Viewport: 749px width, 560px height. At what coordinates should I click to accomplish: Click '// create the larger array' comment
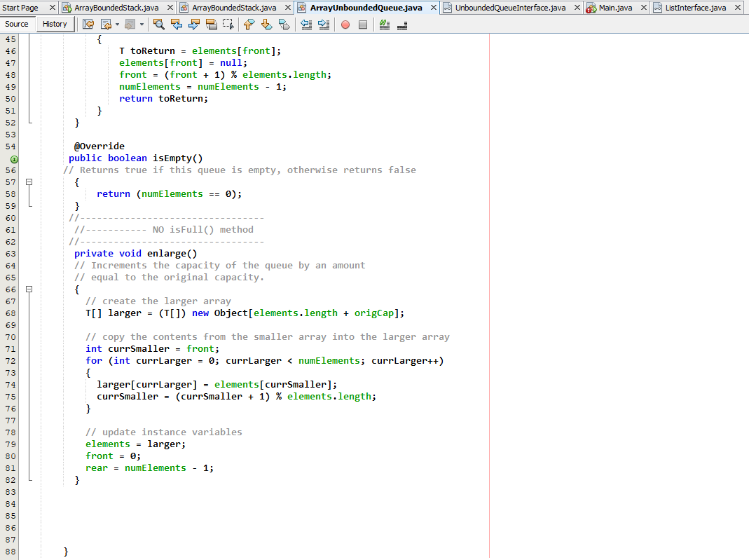point(158,301)
